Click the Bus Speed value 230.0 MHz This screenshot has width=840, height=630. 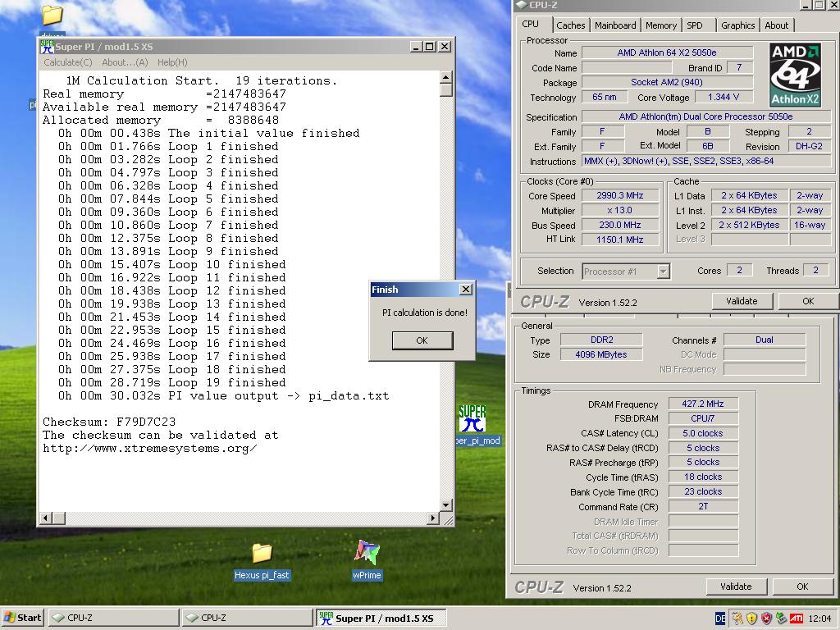coord(620,225)
